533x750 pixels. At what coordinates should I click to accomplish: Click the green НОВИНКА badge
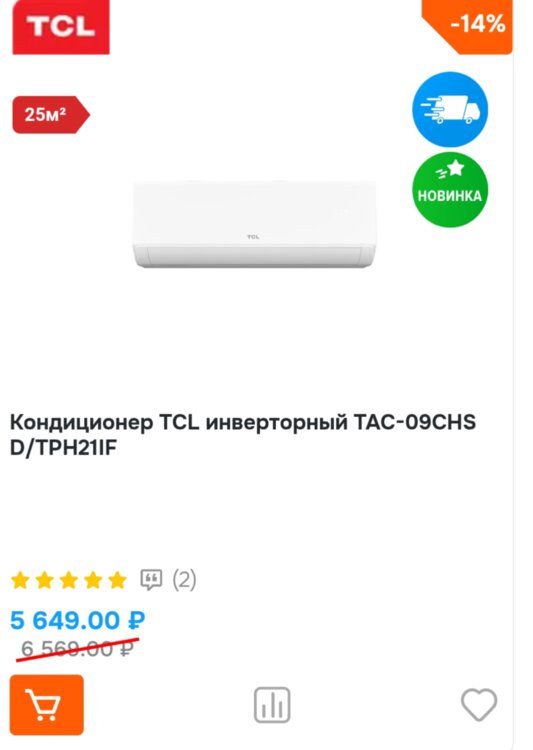[450, 190]
